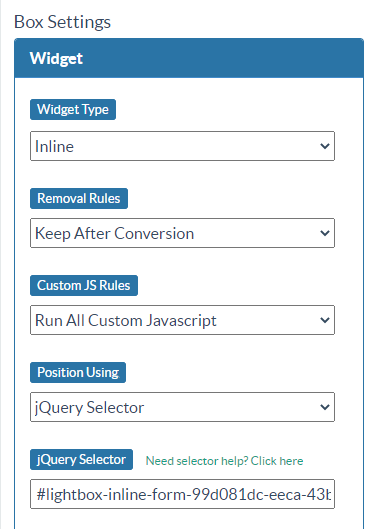Select the Keep After Conversion text
The width and height of the screenshot is (375, 529).
115,233
